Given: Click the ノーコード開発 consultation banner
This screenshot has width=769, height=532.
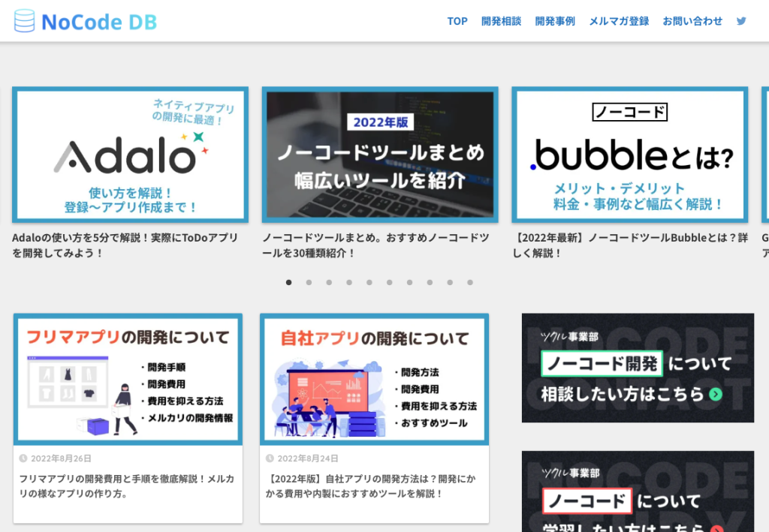Looking at the screenshot, I should [x=638, y=367].
